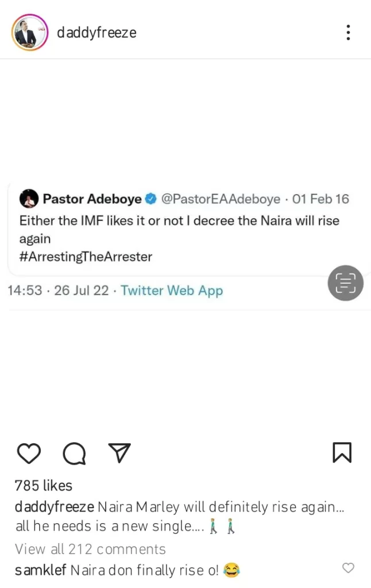
Task: Tap the scan text icon on image
Action: pyautogui.click(x=345, y=283)
